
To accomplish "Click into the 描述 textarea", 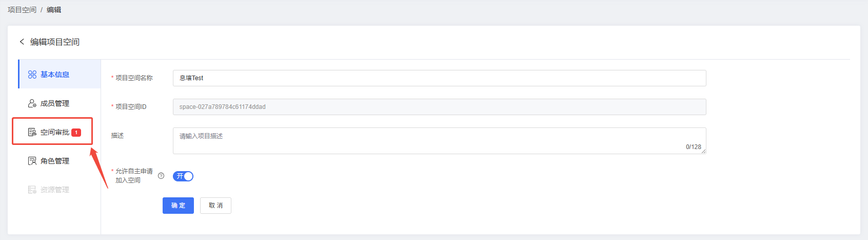I will (440, 141).
